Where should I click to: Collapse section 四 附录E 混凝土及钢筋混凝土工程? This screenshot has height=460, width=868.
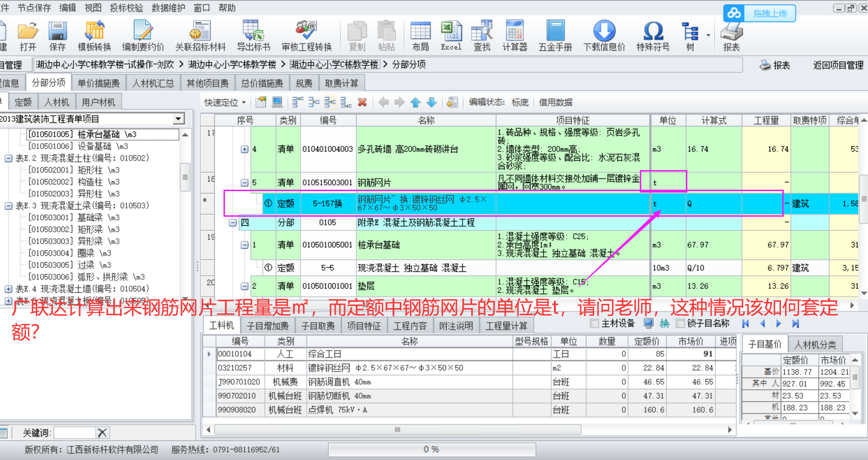pyautogui.click(x=233, y=223)
